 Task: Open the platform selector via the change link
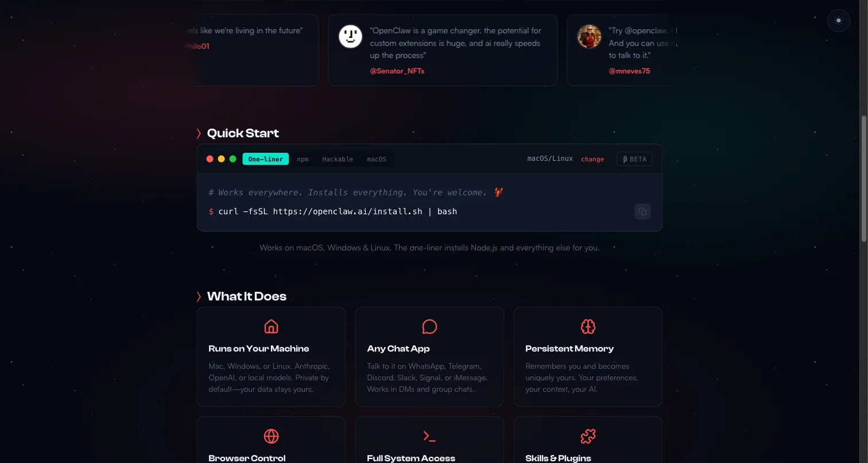tap(592, 159)
